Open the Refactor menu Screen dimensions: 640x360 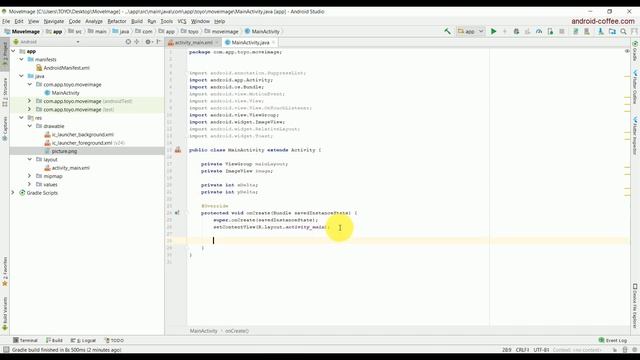(x=117, y=21)
